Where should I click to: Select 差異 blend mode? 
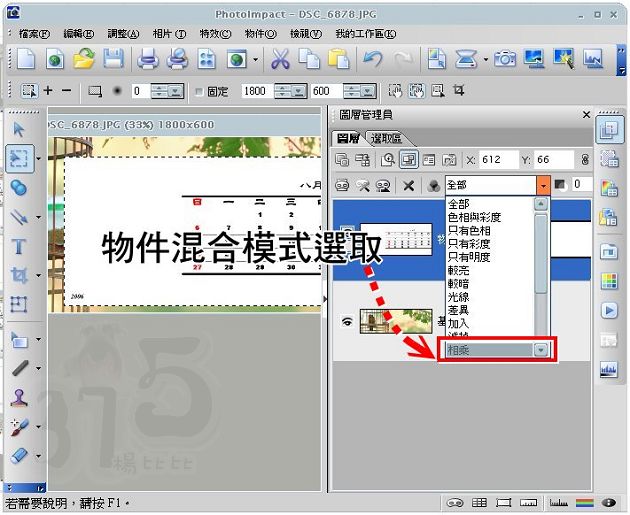[458, 310]
